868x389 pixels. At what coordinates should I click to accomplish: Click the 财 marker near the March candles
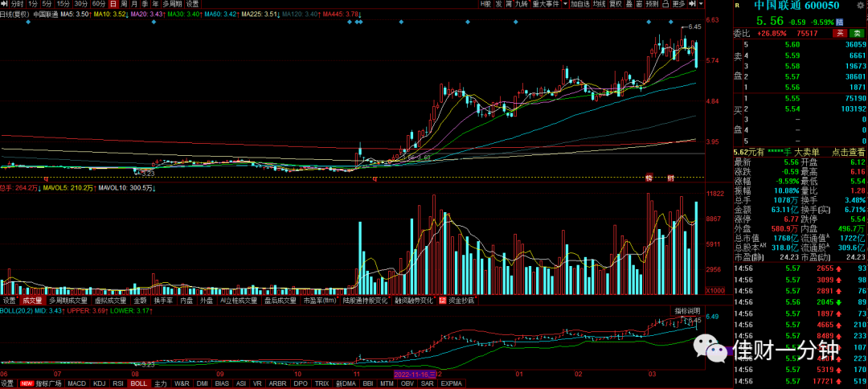tap(669, 178)
